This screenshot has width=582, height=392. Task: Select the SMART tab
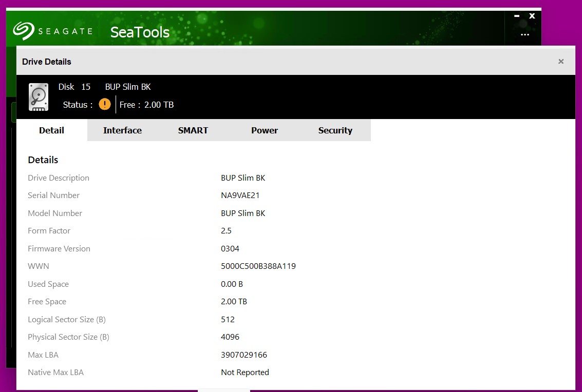(193, 130)
